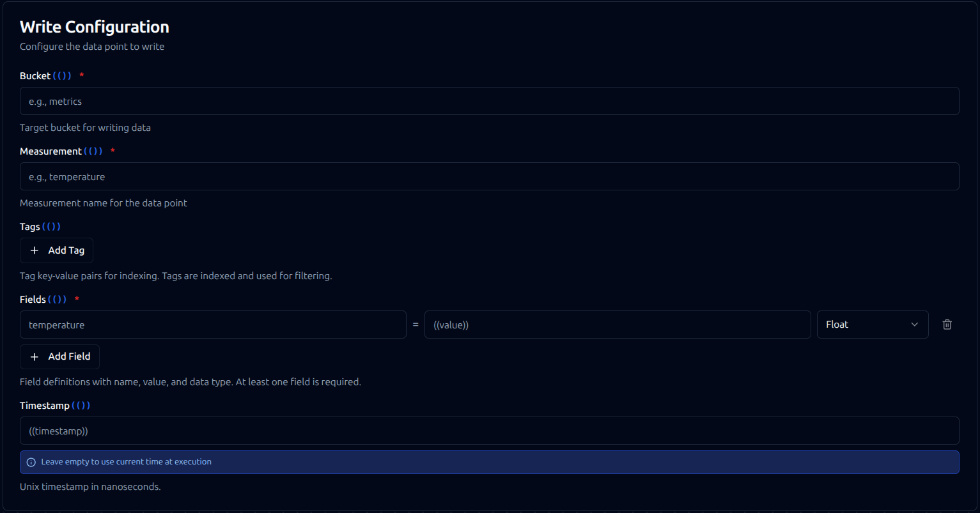Screen dimensions: 980x513
Task: Click the expression icon next to Fields
Action: [x=58, y=300]
